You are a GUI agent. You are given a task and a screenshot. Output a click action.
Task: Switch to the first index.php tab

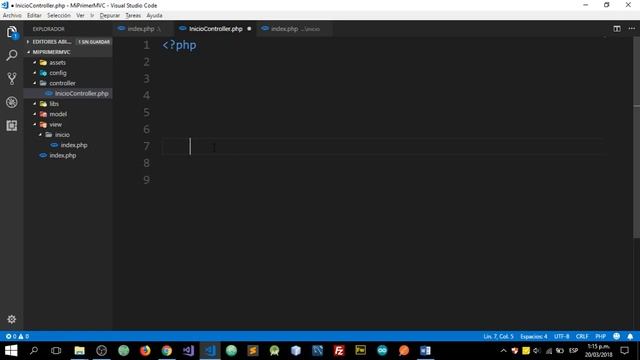(x=144, y=29)
